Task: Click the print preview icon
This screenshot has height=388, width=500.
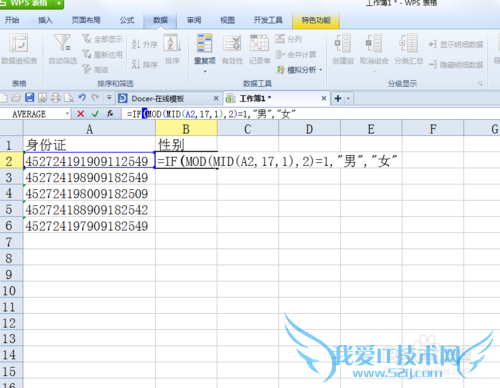Action: 69,98
